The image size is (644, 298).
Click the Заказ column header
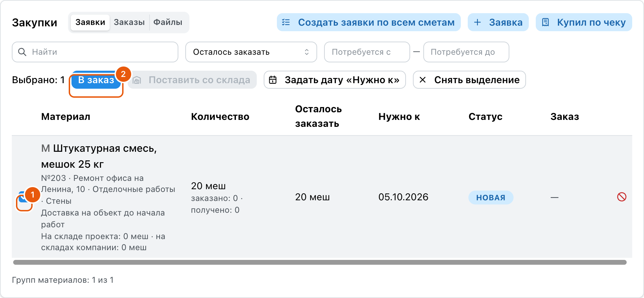[565, 117]
